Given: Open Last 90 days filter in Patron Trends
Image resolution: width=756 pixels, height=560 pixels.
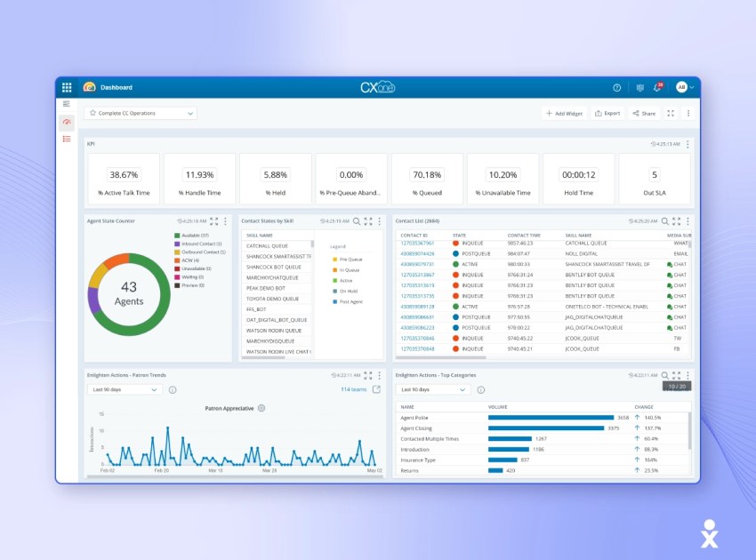Looking at the screenshot, I should pos(123,388).
